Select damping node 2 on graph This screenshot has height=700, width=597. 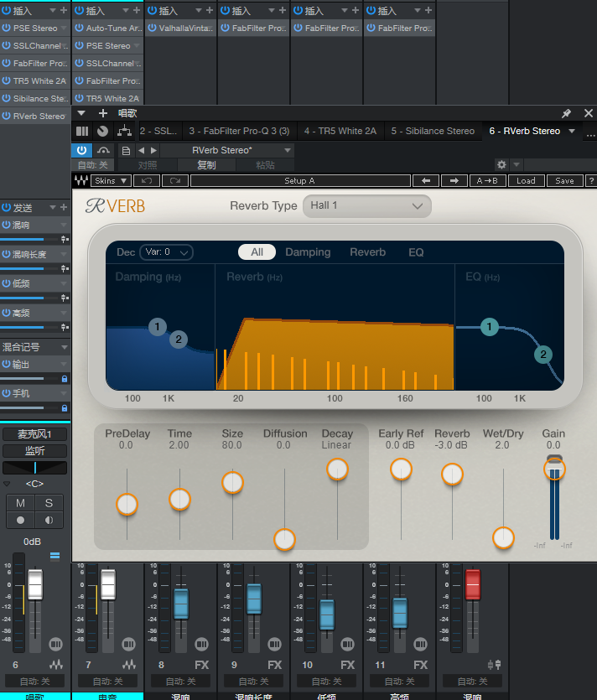pos(179,340)
